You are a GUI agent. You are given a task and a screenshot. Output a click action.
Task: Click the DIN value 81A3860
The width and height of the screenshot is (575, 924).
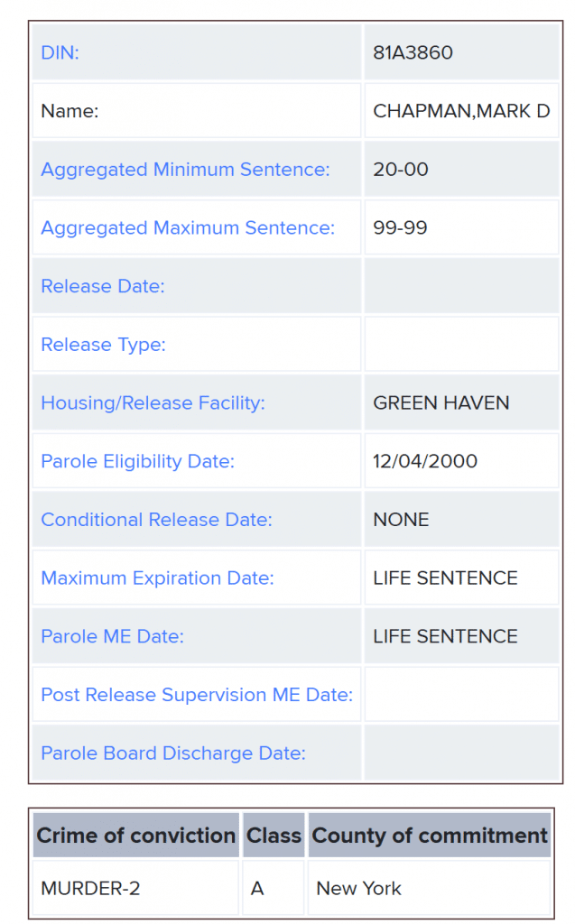click(x=413, y=53)
